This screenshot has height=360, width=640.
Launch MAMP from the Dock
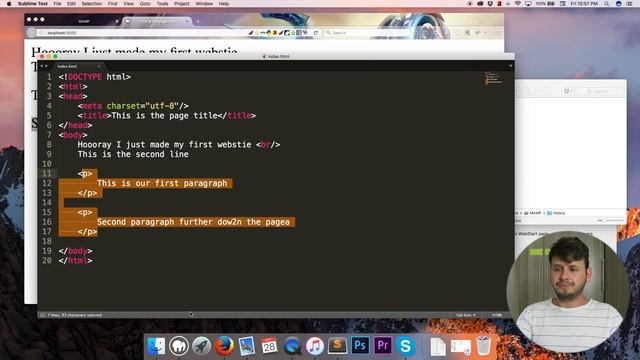coord(179,346)
